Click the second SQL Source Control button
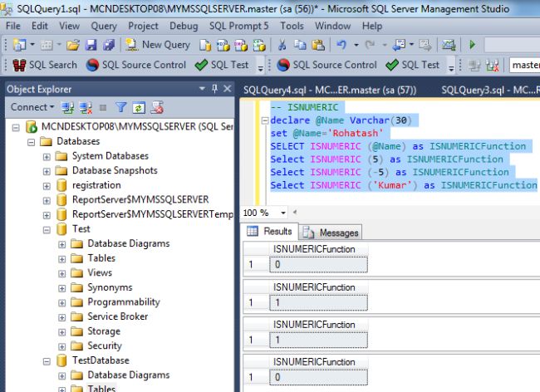The image size is (540, 392). pyautogui.click(x=326, y=65)
